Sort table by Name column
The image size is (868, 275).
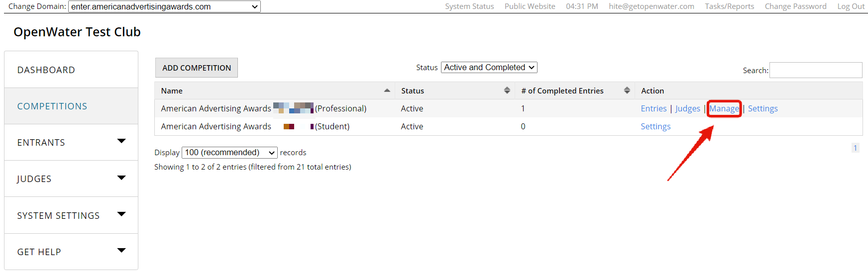pyautogui.click(x=275, y=91)
